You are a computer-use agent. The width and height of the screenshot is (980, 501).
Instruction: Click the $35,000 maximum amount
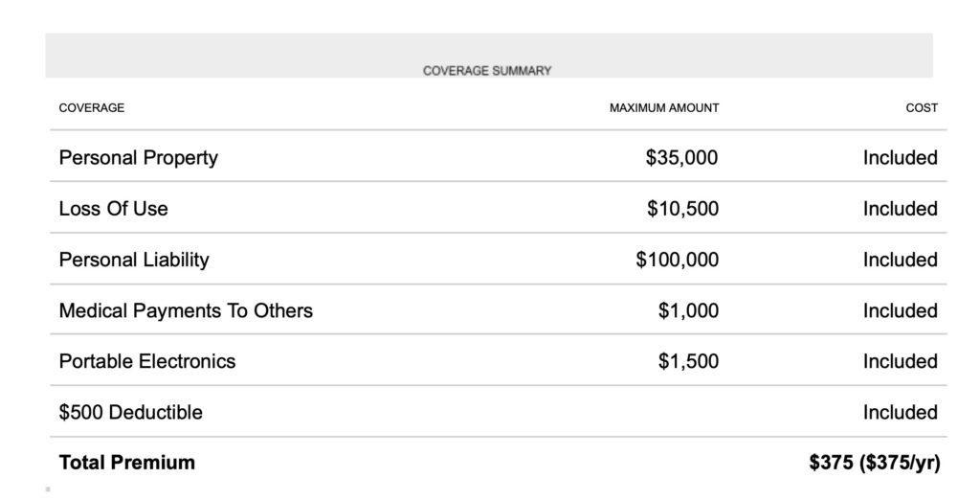(681, 158)
